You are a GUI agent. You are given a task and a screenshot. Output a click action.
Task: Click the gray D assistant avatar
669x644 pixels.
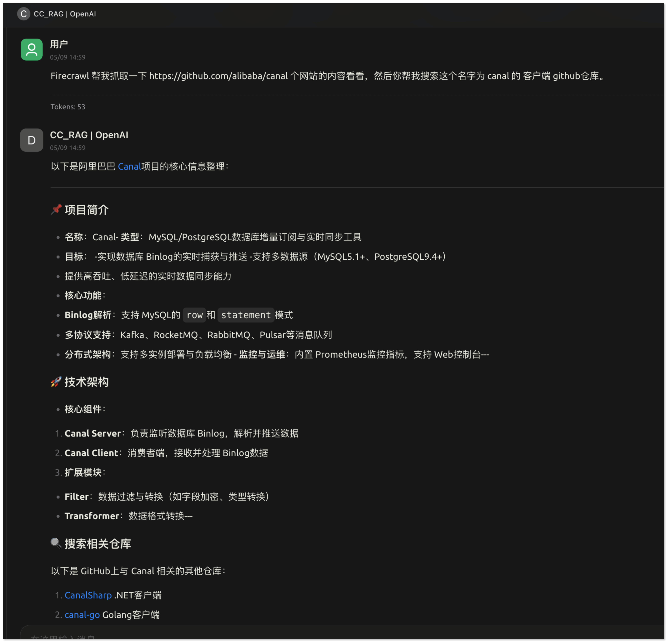pyautogui.click(x=31, y=140)
